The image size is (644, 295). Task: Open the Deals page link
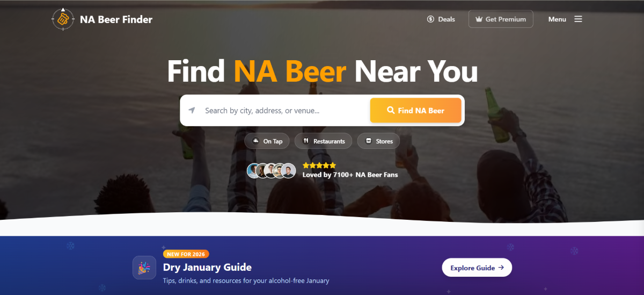pos(446,19)
